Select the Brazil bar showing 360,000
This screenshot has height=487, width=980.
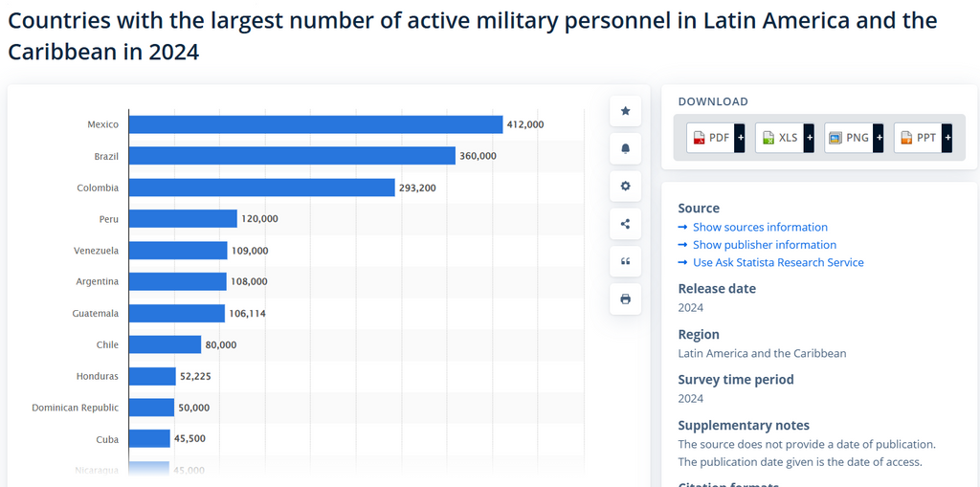(292, 155)
